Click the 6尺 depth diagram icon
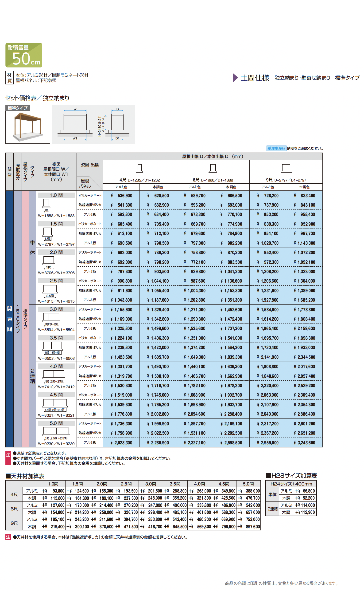 pos(213,168)
